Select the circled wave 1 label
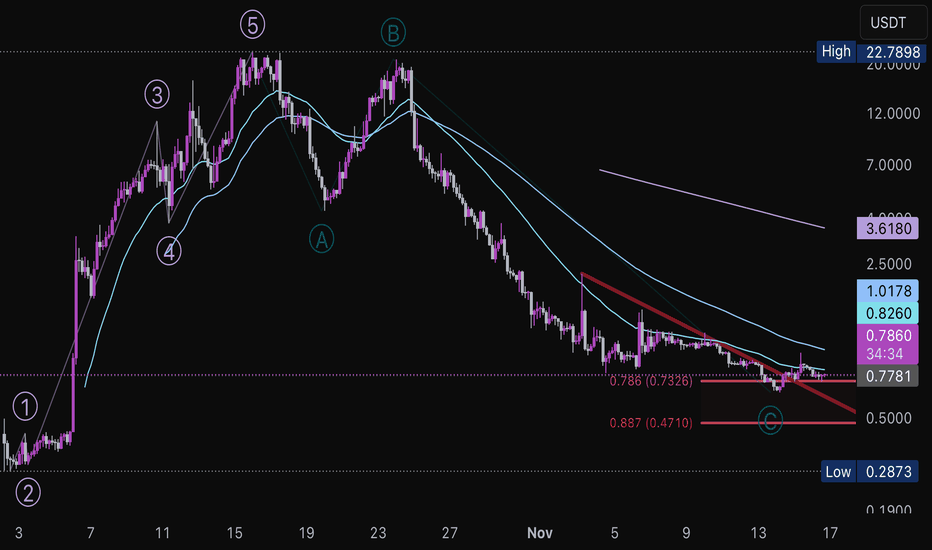 pos(26,407)
